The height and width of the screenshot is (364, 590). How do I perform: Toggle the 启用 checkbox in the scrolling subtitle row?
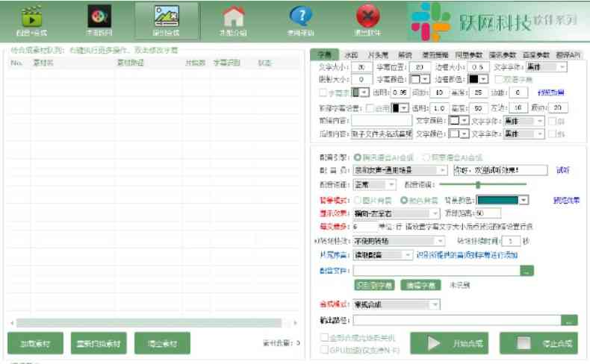370,108
